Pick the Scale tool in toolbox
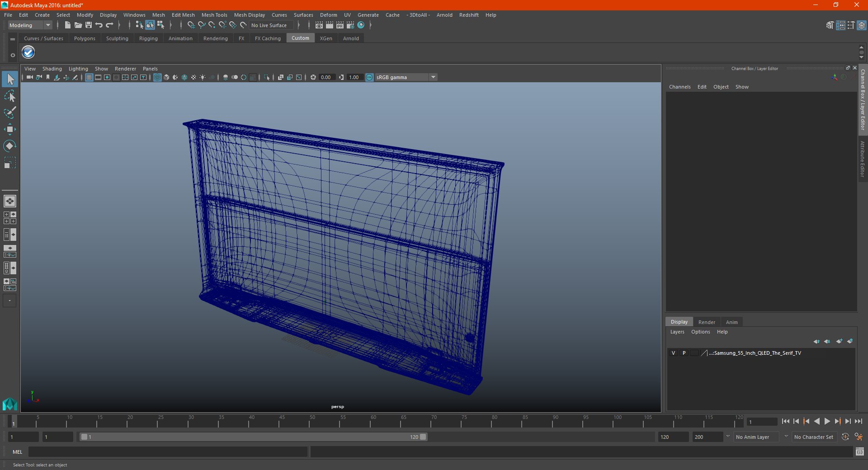This screenshot has width=868, height=470. [x=10, y=162]
